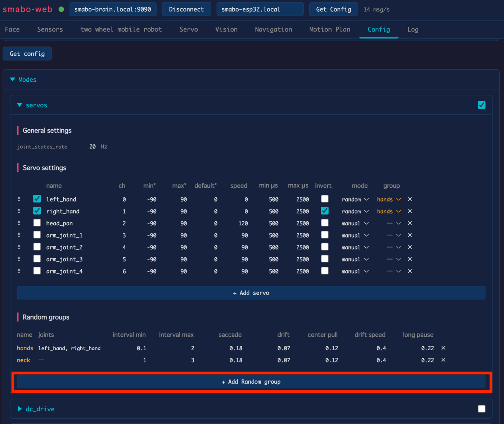Open mode dropdown for left_hand

click(x=355, y=199)
